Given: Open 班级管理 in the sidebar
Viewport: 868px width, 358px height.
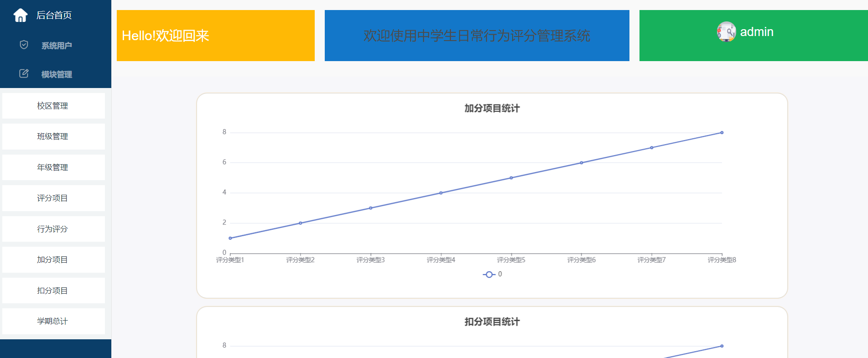Looking at the screenshot, I should pyautogui.click(x=53, y=136).
